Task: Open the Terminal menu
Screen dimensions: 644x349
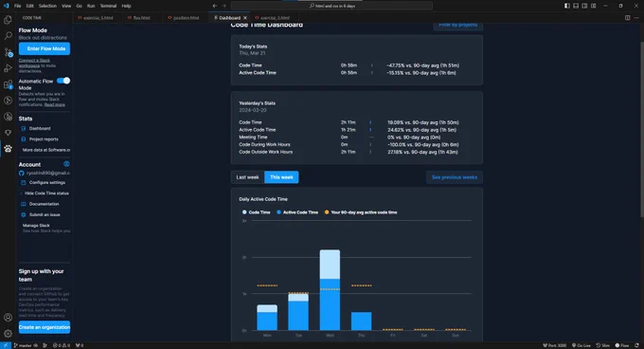Action: pyautogui.click(x=108, y=6)
